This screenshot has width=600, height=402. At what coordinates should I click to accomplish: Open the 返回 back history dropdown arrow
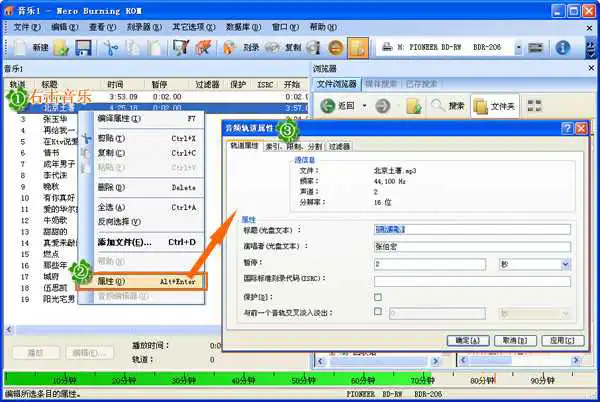tap(364, 106)
